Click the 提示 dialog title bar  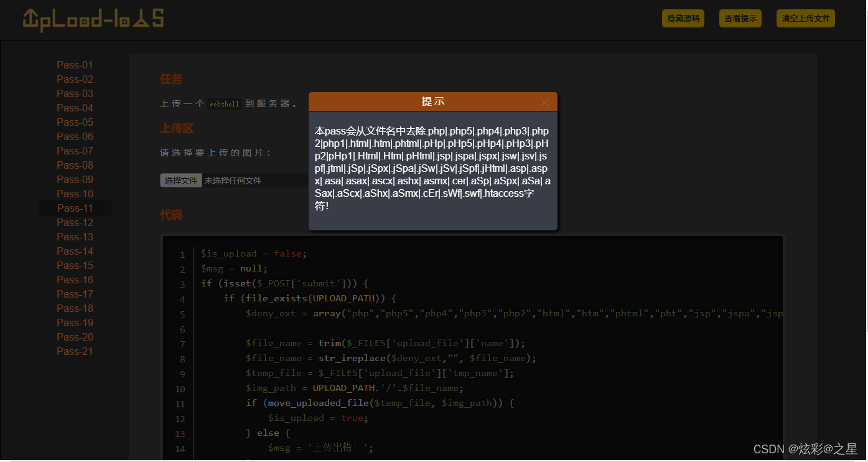(x=432, y=101)
